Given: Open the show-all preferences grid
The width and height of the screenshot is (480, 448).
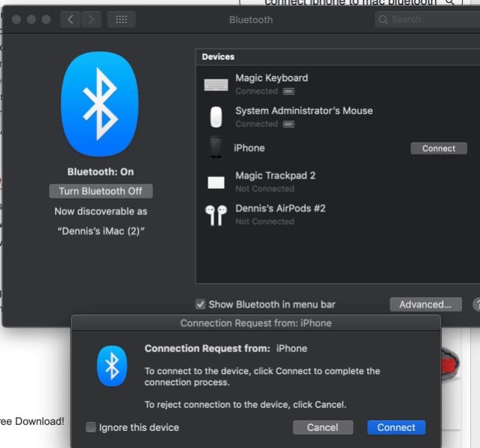Looking at the screenshot, I should 121,19.
